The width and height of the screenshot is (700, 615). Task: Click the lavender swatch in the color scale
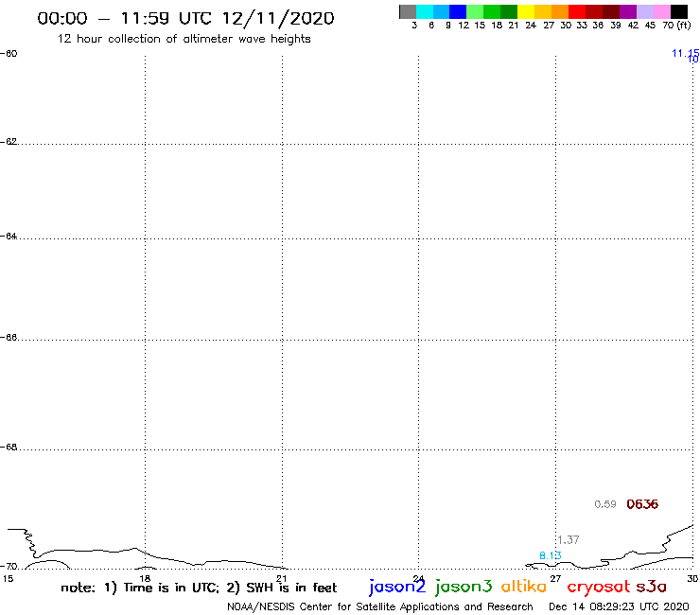pyautogui.click(x=645, y=11)
